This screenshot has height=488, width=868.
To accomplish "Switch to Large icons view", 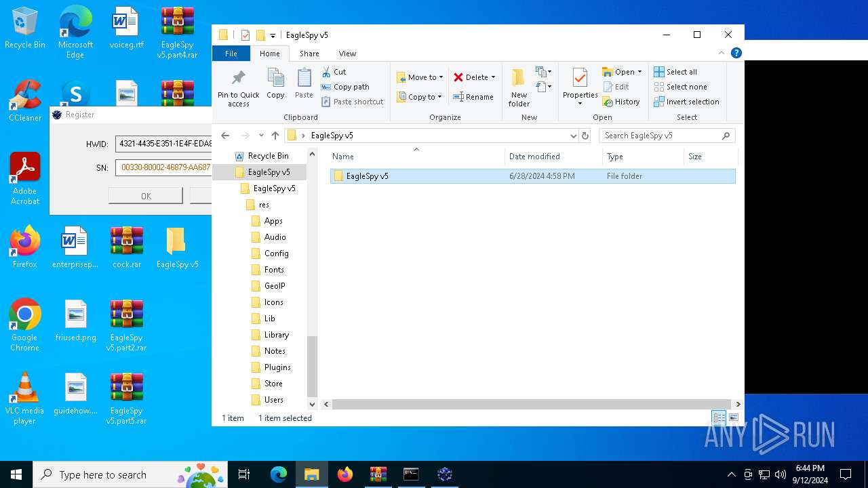I will 733,418.
